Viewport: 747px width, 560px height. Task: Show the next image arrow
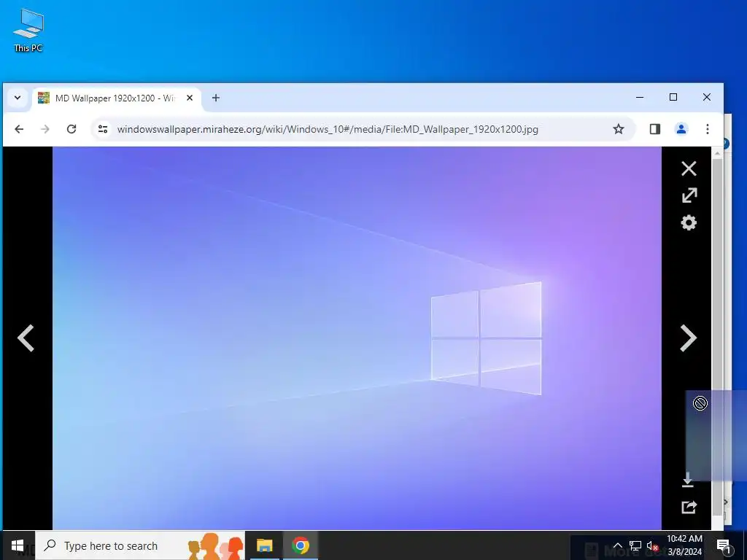click(689, 338)
